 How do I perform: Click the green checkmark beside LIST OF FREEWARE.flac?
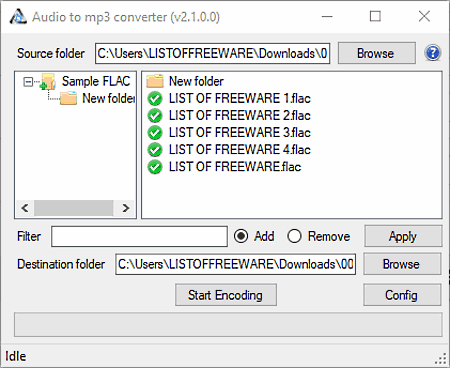click(155, 167)
